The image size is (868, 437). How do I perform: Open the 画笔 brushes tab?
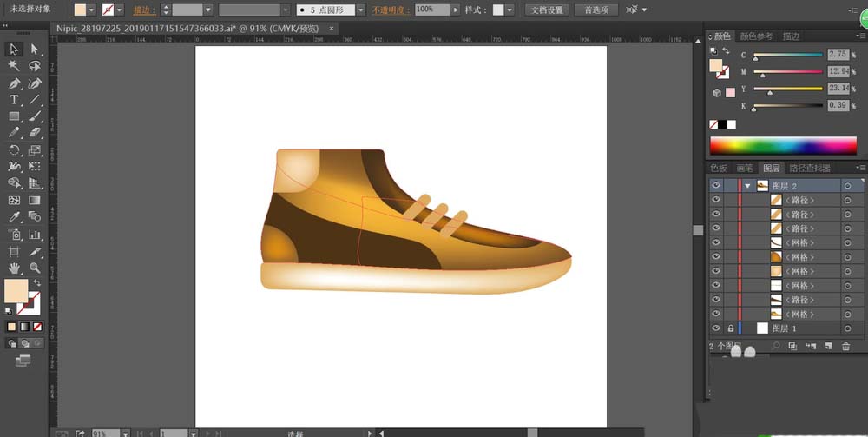coord(745,168)
